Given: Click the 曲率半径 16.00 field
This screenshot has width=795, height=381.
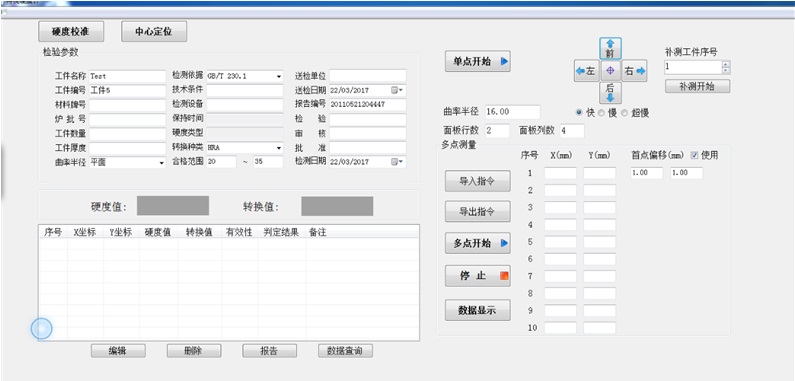Looking at the screenshot, I should (512, 112).
